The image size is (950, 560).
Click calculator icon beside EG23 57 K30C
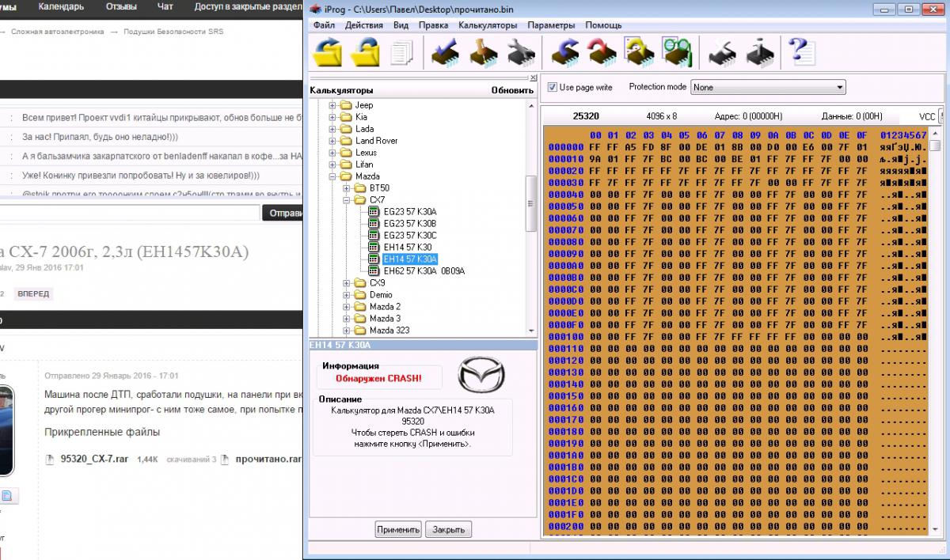coord(375,236)
